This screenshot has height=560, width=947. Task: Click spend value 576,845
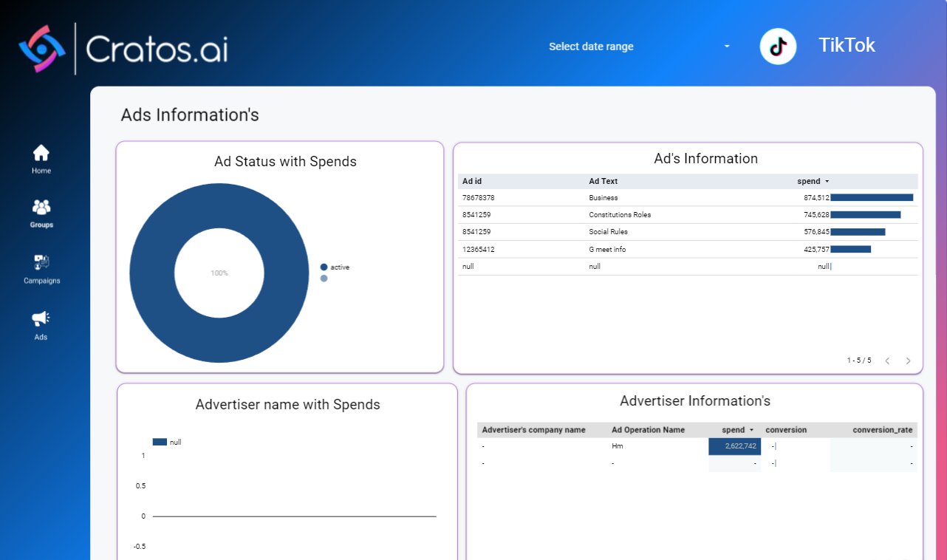point(817,232)
